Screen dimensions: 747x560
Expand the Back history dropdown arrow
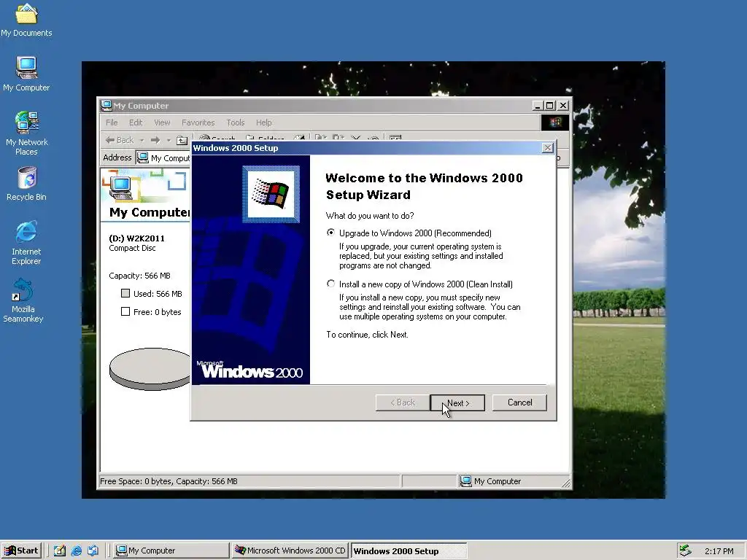click(142, 140)
